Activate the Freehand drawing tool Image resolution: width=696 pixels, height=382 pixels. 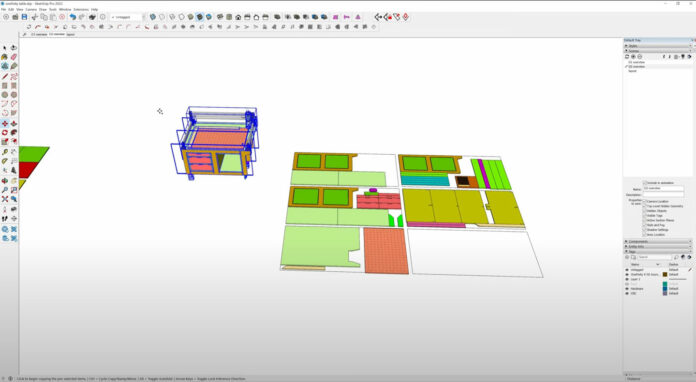[14, 76]
